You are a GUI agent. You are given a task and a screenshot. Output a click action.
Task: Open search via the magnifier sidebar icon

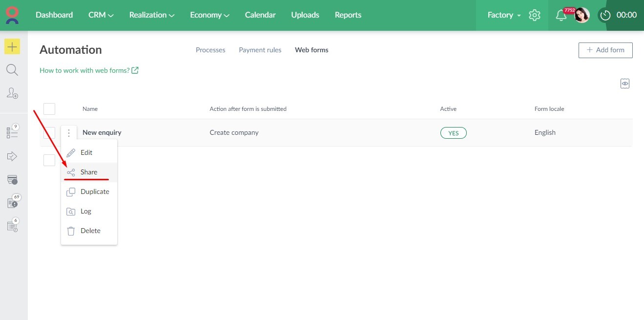coord(12,70)
